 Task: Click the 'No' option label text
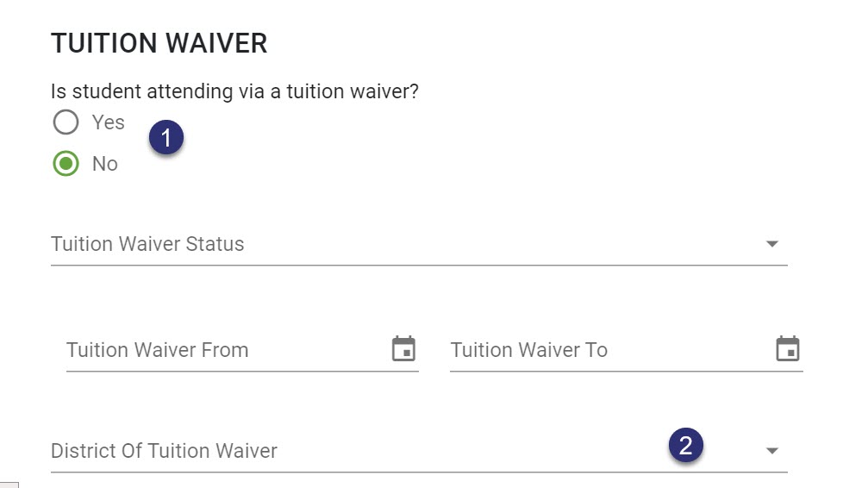tap(104, 164)
